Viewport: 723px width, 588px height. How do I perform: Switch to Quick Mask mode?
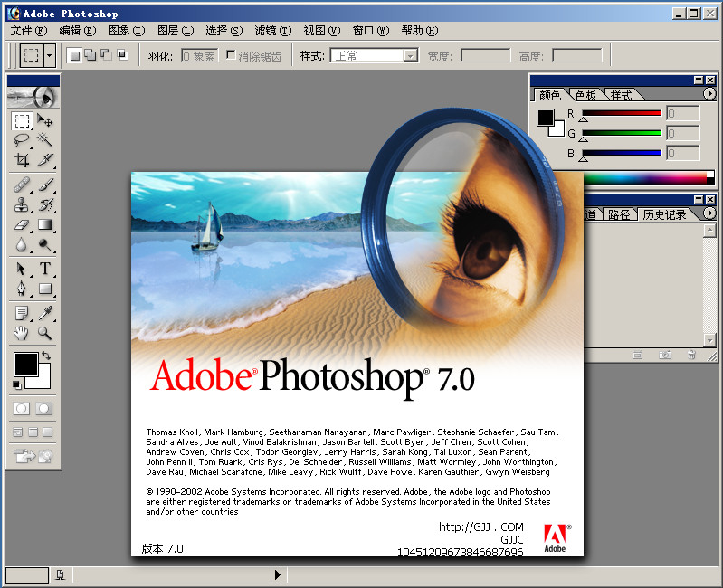(43, 408)
